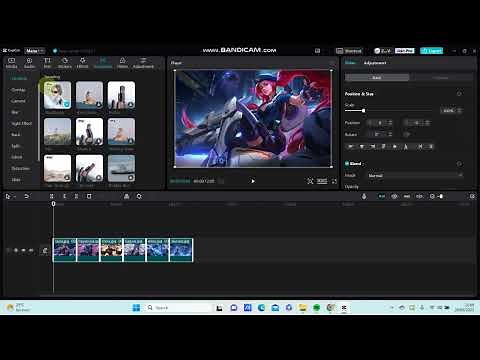The height and width of the screenshot is (360, 480).
Task: Reset the Blend settings
Action: pyautogui.click(x=459, y=164)
